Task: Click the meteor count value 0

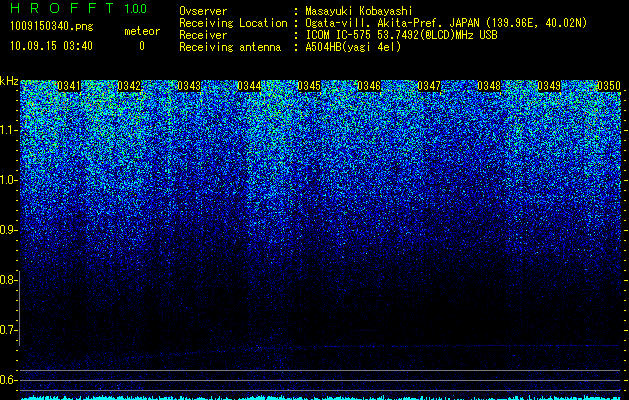Action: click(142, 46)
